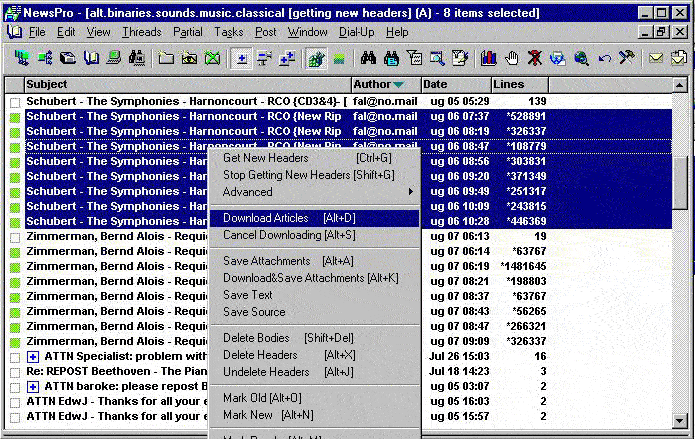The height and width of the screenshot is (439, 695).
Task: Click the binoculars search icon in toolbar
Action: pyautogui.click(x=367, y=58)
